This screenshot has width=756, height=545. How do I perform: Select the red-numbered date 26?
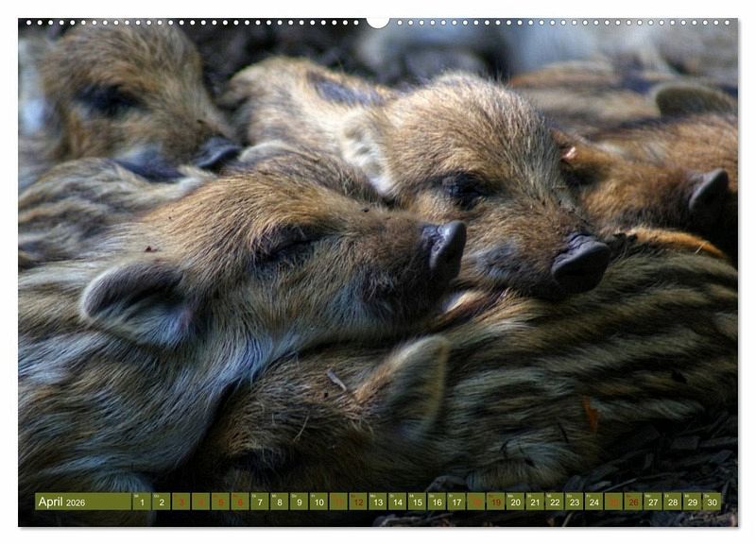633,502
